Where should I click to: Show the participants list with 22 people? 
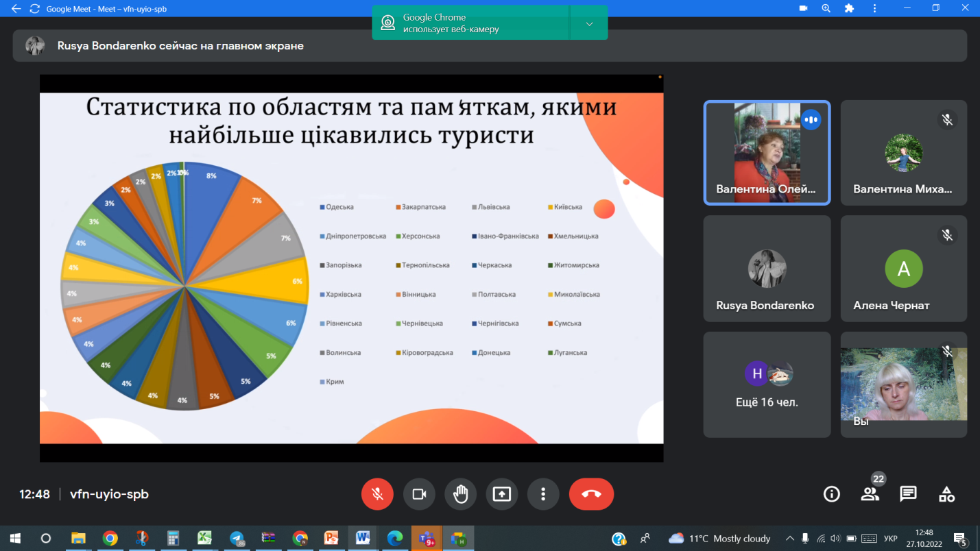tap(870, 494)
